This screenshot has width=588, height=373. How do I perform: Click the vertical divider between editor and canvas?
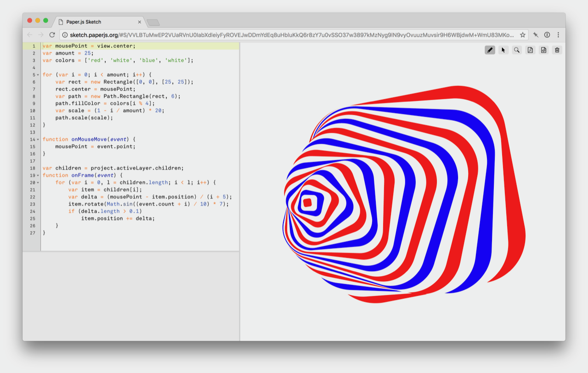[x=240, y=193]
